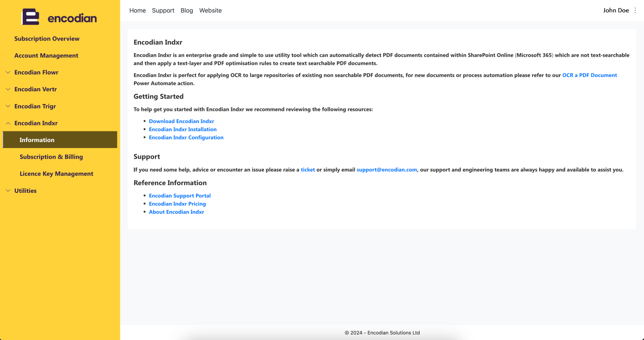Screen dimensions: 644x340
Task: Select the Information sidebar item
Action: (60, 140)
